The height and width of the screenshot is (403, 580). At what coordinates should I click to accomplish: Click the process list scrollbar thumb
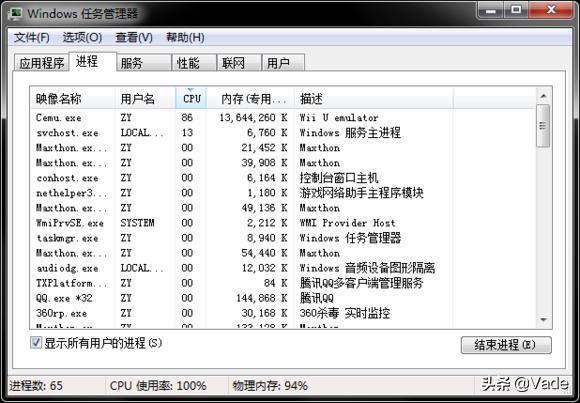543,126
